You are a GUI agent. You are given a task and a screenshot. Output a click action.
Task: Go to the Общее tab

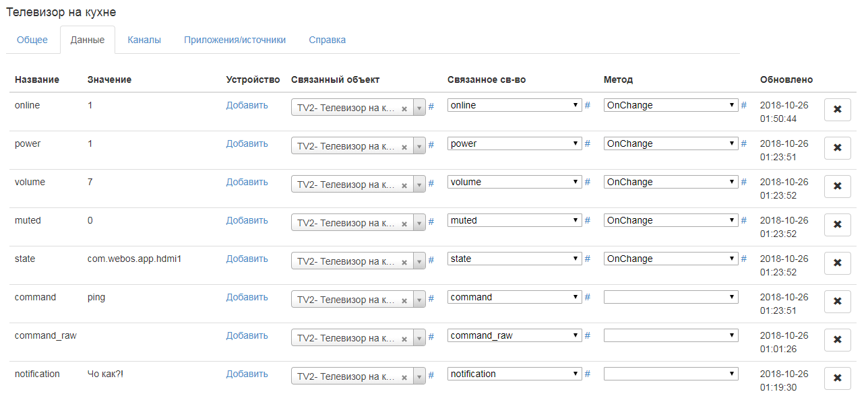click(x=32, y=40)
